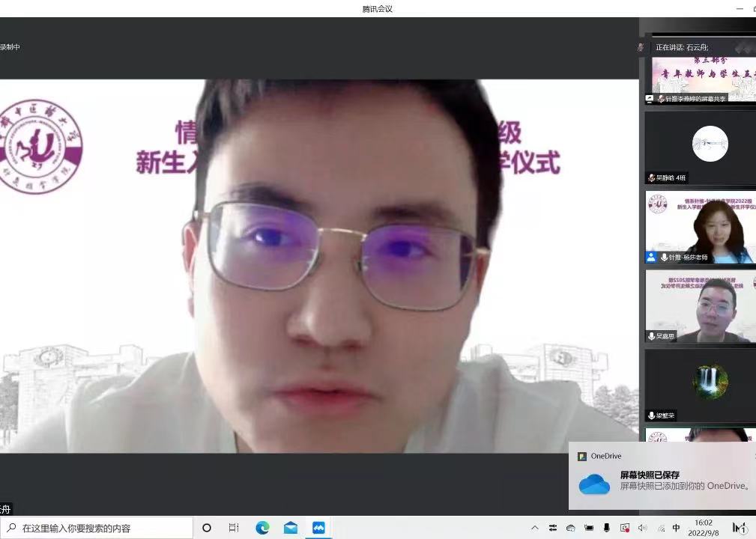
Task: Minimize the Tencent Meeting window
Action: 740,9
